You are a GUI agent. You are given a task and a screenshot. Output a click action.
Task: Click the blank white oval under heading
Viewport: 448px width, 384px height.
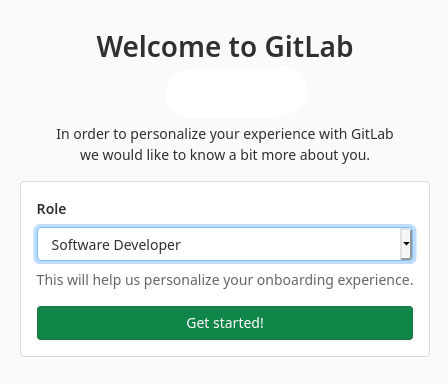coord(236,92)
